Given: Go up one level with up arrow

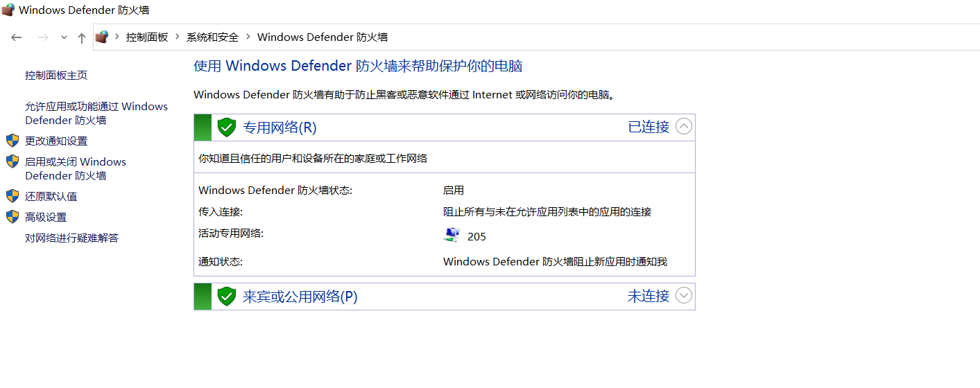Looking at the screenshot, I should tap(82, 38).
